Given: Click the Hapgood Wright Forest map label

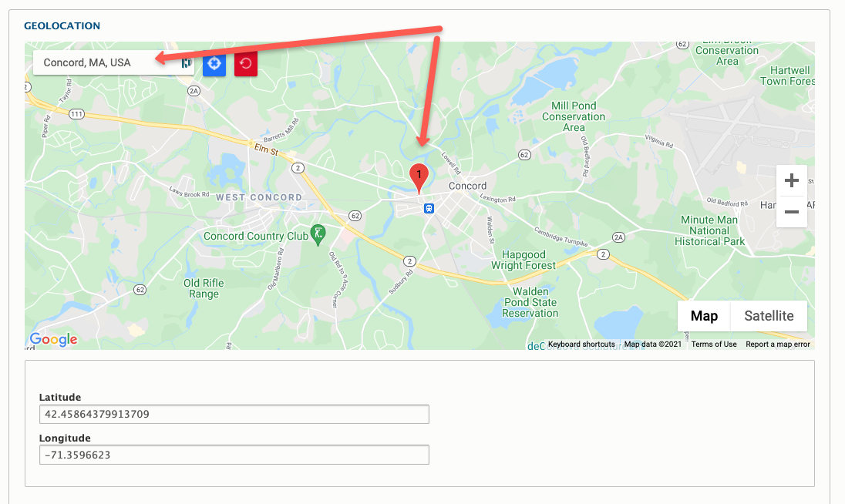Looking at the screenshot, I should 523,260.
